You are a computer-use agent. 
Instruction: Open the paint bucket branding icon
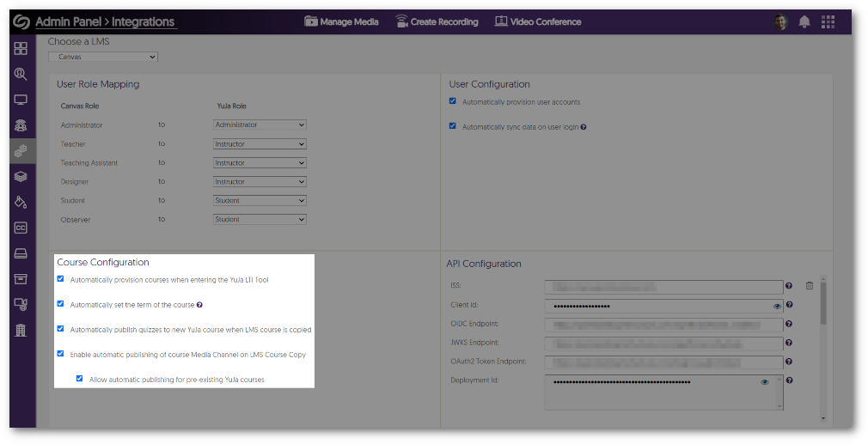point(21,202)
